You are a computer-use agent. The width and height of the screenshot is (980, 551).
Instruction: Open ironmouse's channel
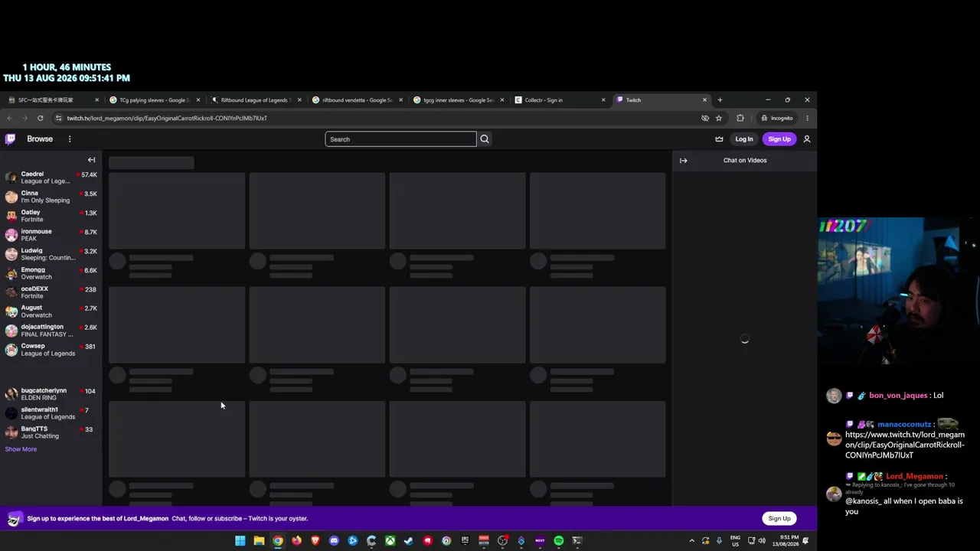click(51, 235)
